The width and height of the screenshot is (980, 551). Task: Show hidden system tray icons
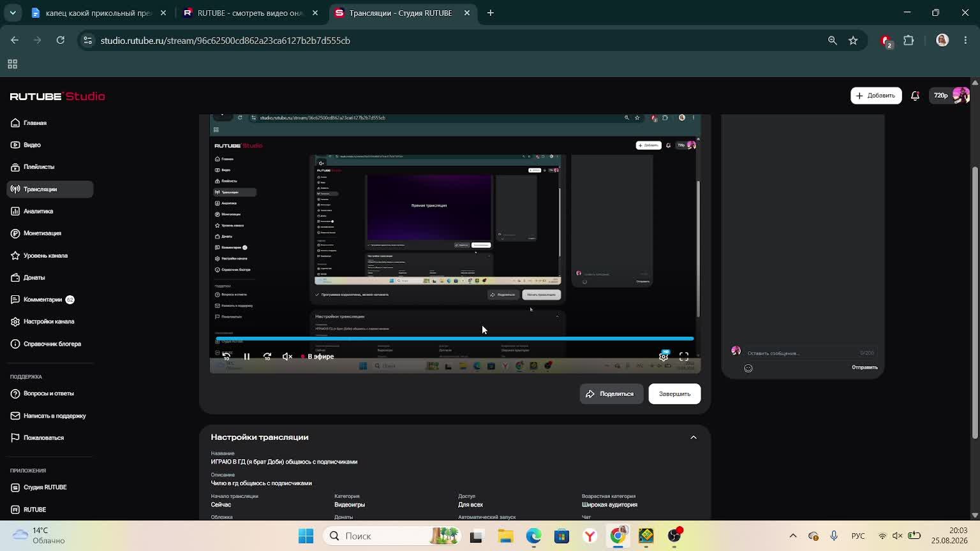793,536
